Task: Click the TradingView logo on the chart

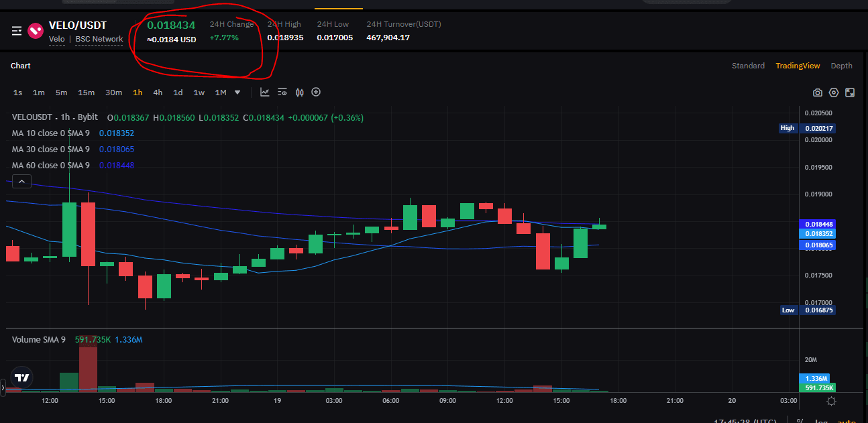Action: [21, 377]
